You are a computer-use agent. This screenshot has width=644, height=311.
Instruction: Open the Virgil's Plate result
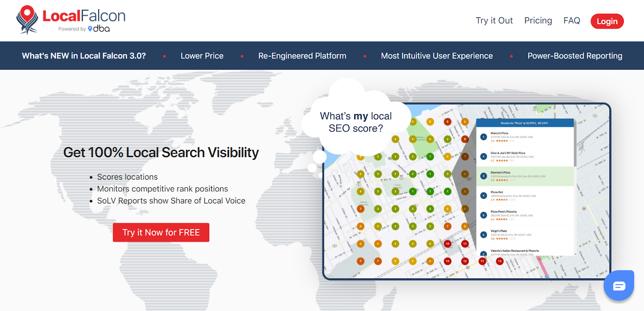coord(525,235)
